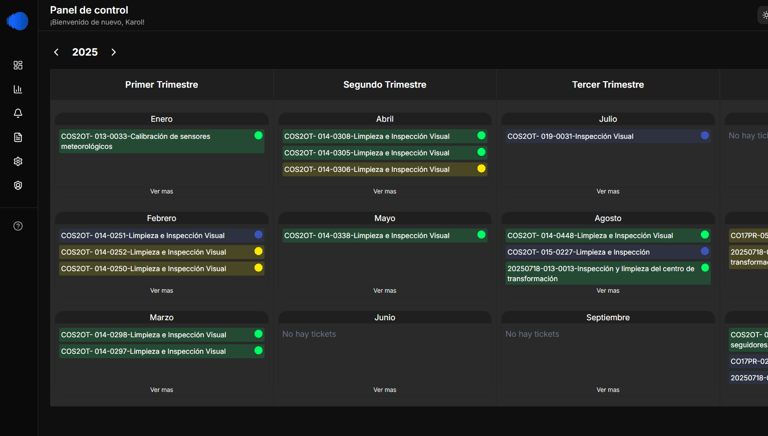Click the green status dot on ticket 013-0033
The image size is (768, 436).
tap(259, 135)
